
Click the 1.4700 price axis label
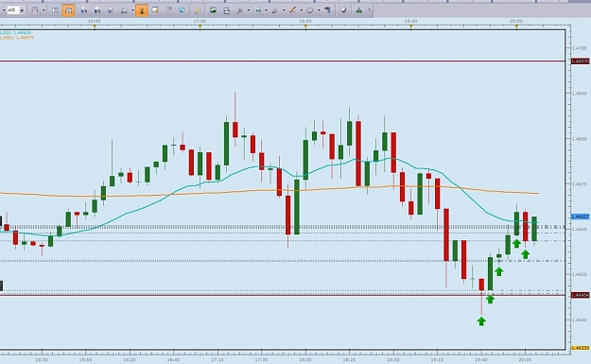[580, 48]
